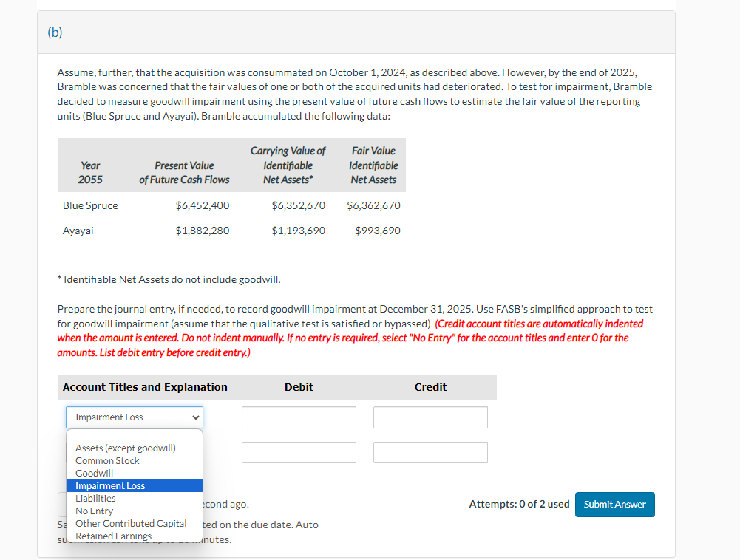Click the 'Blue Spruce' row label
This screenshot has height=560, width=740.
pos(90,205)
